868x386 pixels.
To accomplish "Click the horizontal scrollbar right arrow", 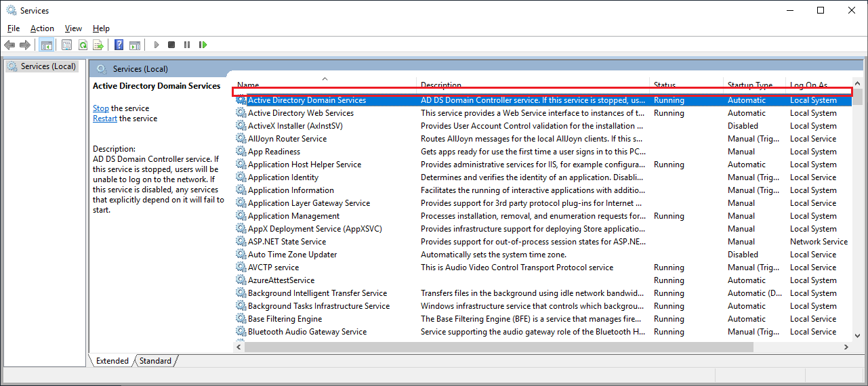I will (x=846, y=347).
